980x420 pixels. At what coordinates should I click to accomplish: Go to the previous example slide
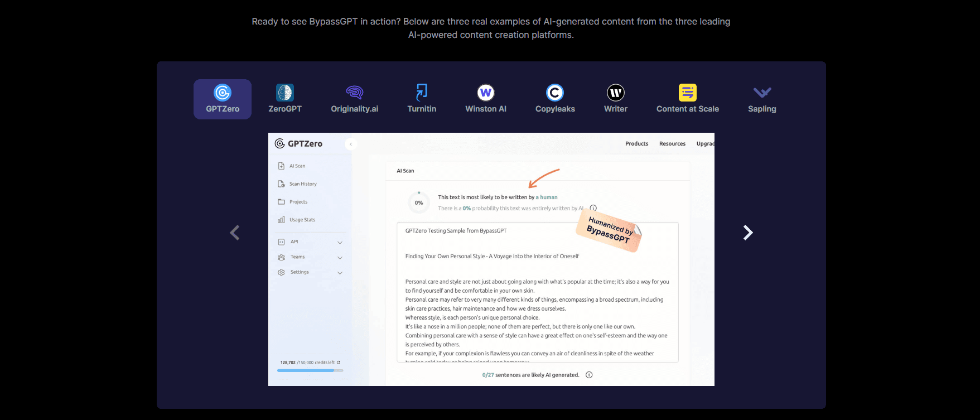235,233
